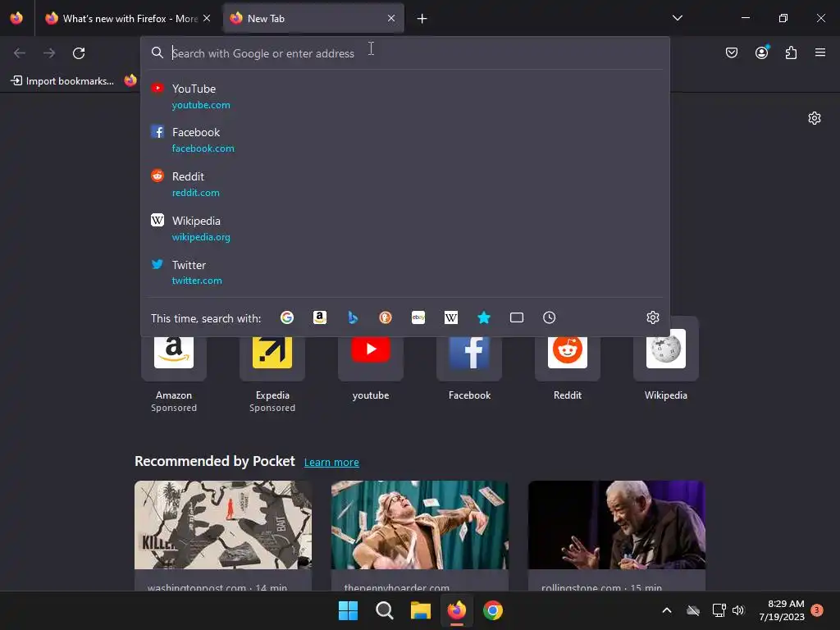Search this time with eBay icon
840x630 pixels.
pos(418,317)
